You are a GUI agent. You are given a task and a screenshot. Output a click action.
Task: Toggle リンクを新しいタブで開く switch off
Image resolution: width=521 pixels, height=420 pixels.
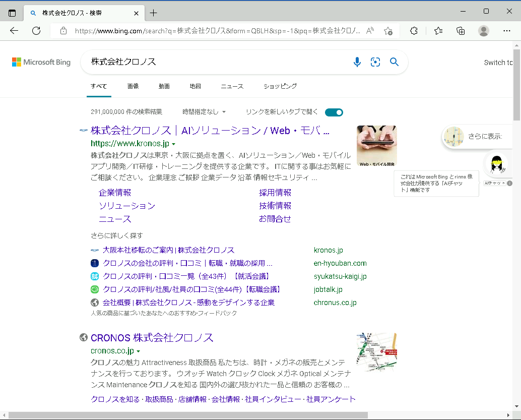coord(334,112)
